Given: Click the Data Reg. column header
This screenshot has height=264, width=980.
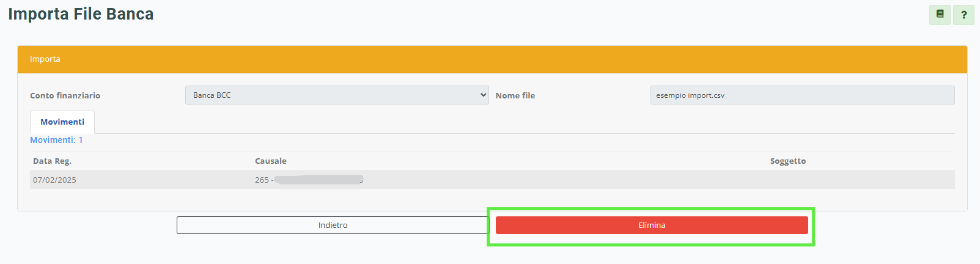Looking at the screenshot, I should (52, 161).
